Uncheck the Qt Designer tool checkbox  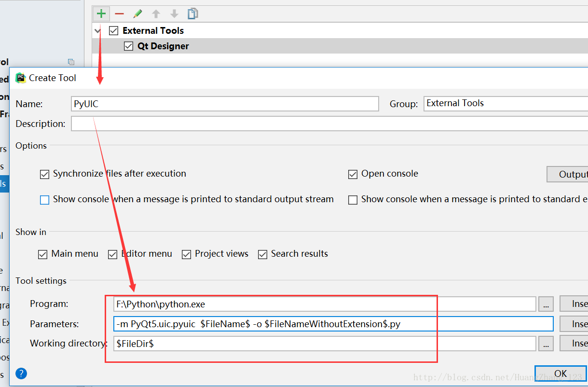128,46
